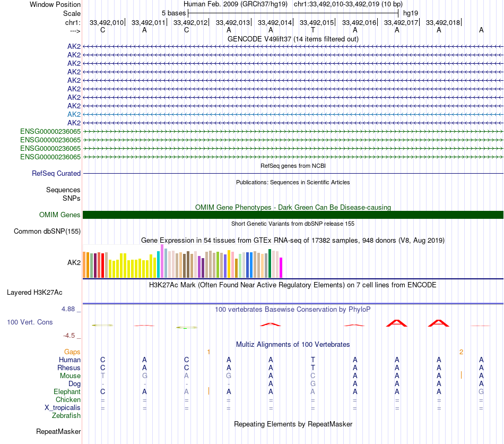The width and height of the screenshot is (504, 444).
Task: Click the orange insertion mark in Mouse row
Action: click(x=461, y=375)
